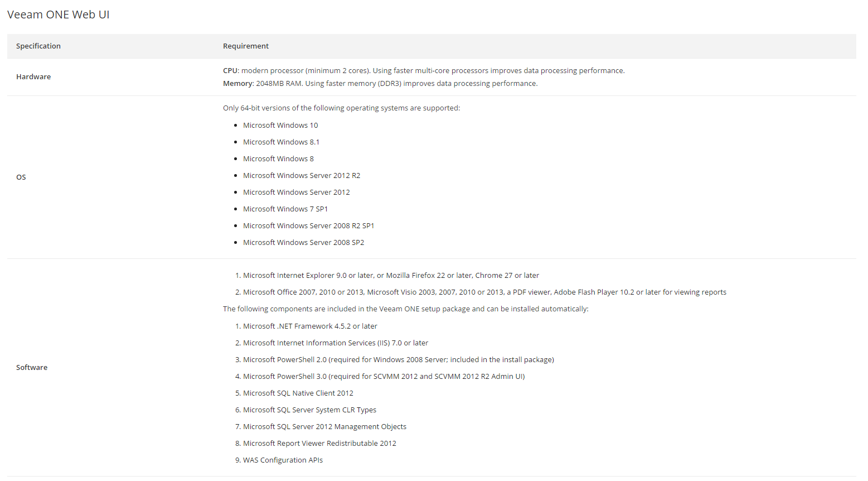
Task: Click Microsoft Windows Server 2008 SP2 entry
Action: (x=303, y=243)
